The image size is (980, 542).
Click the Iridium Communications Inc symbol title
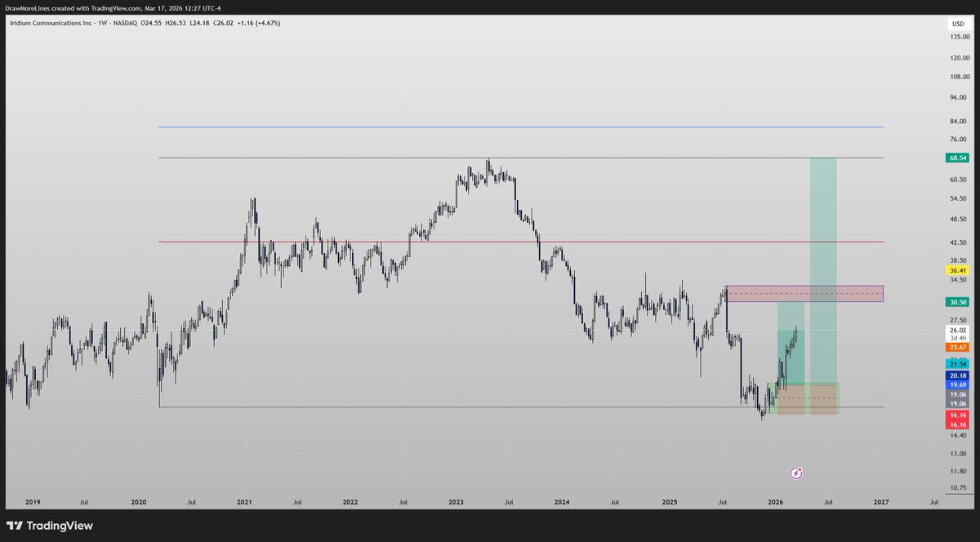click(51, 23)
